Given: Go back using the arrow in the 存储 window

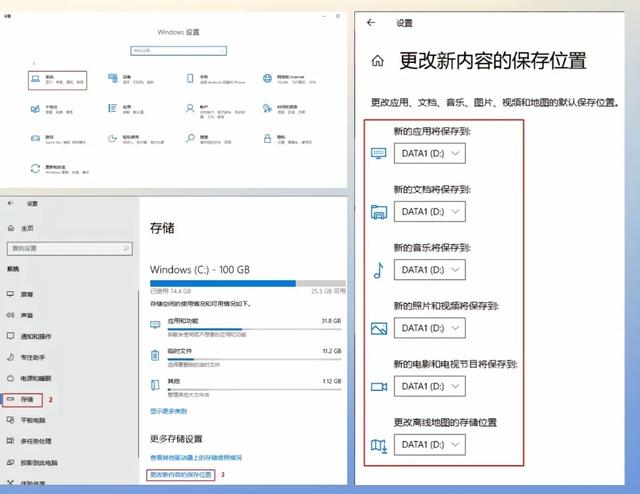Looking at the screenshot, I should (x=11, y=203).
